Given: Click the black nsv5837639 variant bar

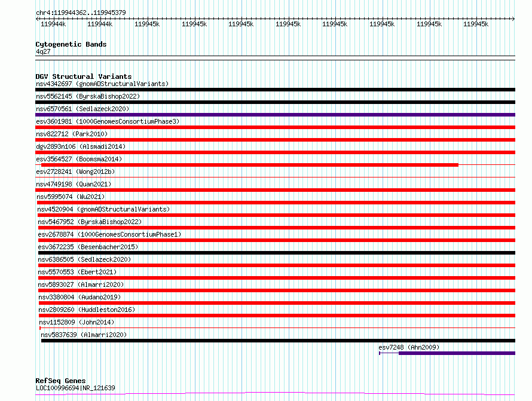Looking at the screenshot, I should (278, 341).
